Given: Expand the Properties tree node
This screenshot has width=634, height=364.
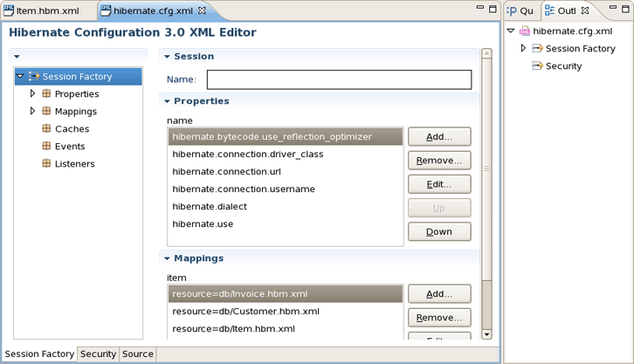Looking at the screenshot, I should click(33, 93).
